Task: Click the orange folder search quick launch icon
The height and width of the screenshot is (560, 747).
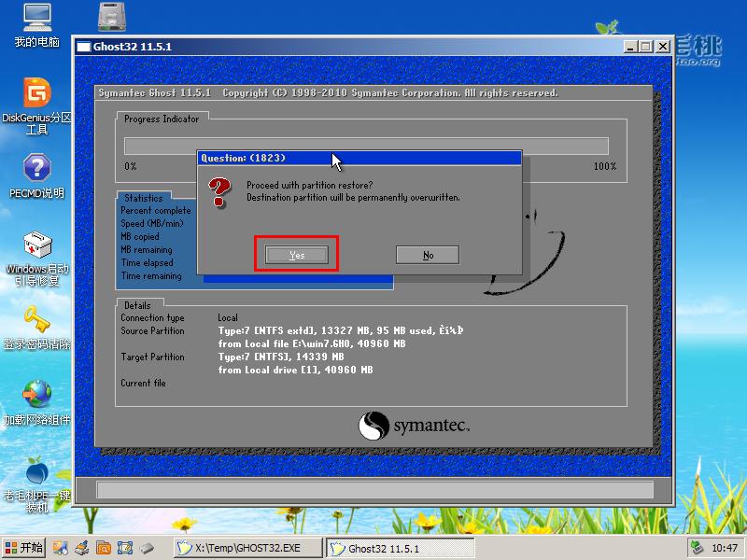Action: (x=104, y=548)
